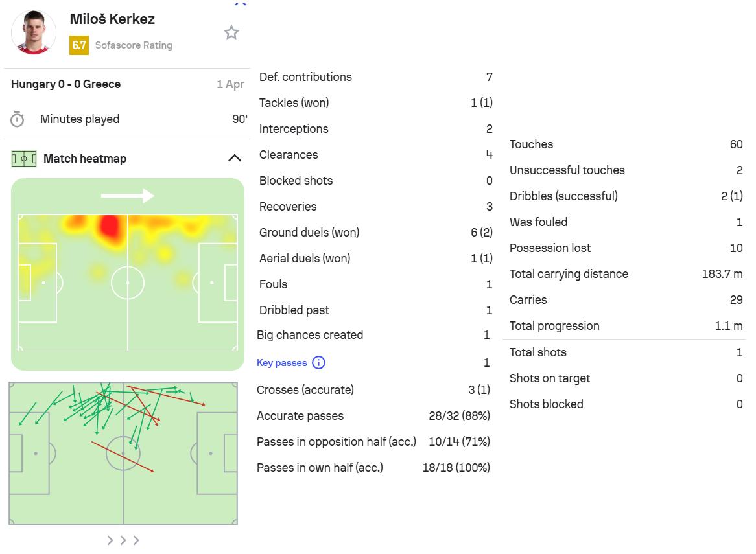Click the white direction arrow above heatmap
Screen dimensions: 756x554
(x=128, y=195)
